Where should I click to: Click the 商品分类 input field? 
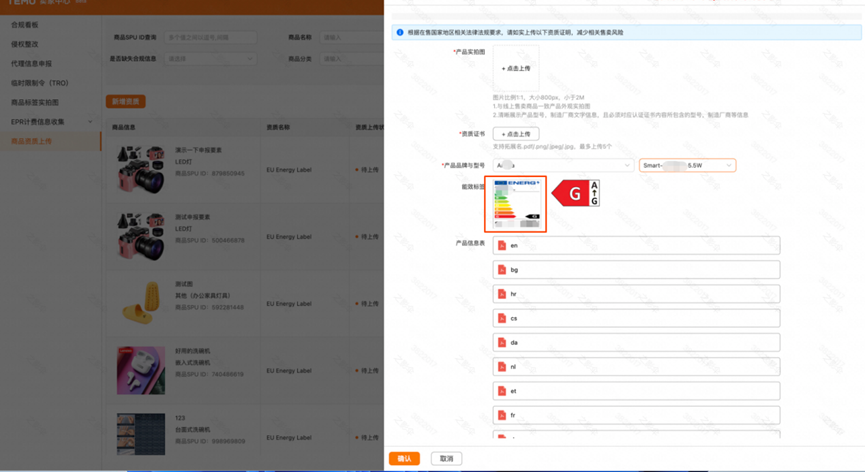(352, 58)
